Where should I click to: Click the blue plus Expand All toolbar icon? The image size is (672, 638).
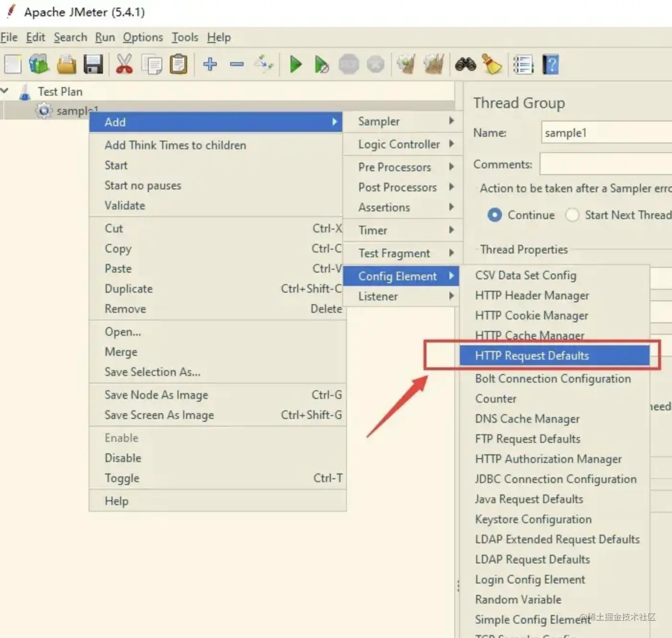pos(210,64)
